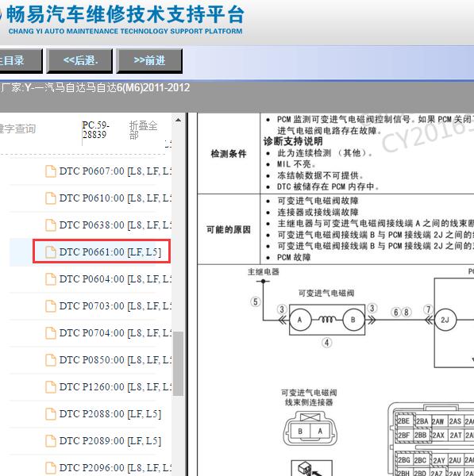Click document icon beside DTC P0704:00
The width and height of the screenshot is (474, 476).
pos(51,333)
